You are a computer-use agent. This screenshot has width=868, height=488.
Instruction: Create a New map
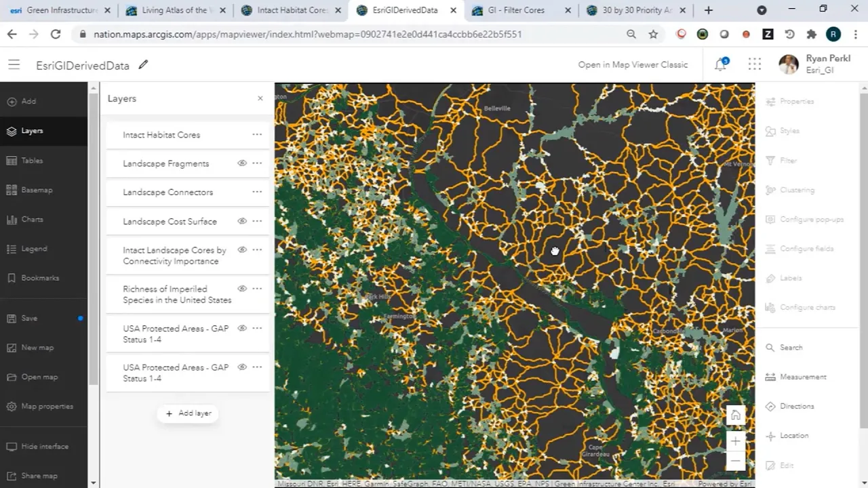pos(30,348)
